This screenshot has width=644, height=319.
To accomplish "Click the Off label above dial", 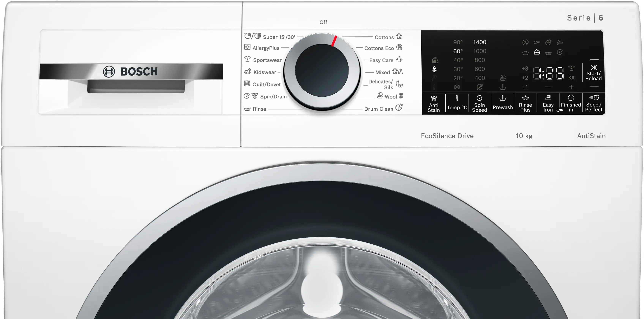I will 323,22.
